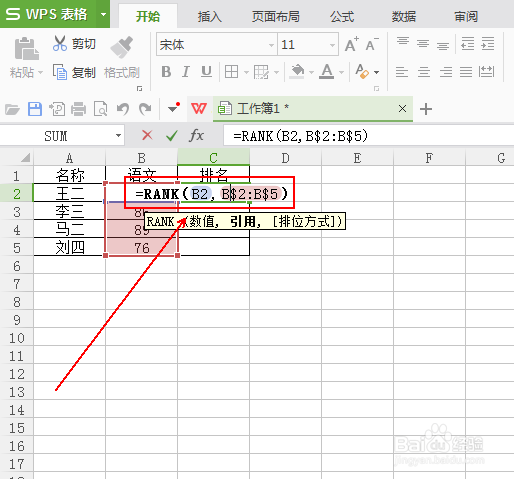Image resolution: width=514 pixels, height=479 pixels.
Task: Open the 公式 tab
Action: pos(342,16)
